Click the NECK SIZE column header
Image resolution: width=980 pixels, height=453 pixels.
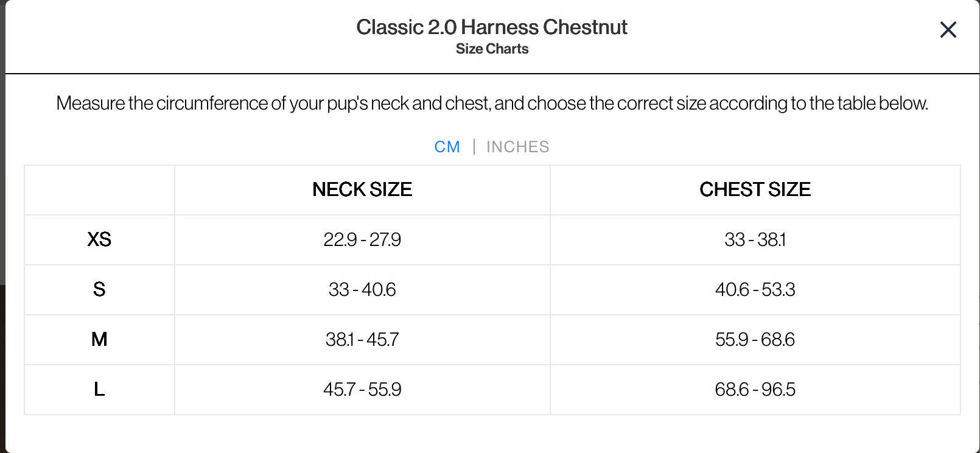pyautogui.click(x=362, y=189)
